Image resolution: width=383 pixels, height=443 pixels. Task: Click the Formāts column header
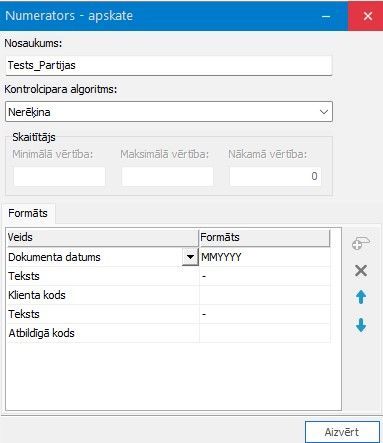coord(265,237)
